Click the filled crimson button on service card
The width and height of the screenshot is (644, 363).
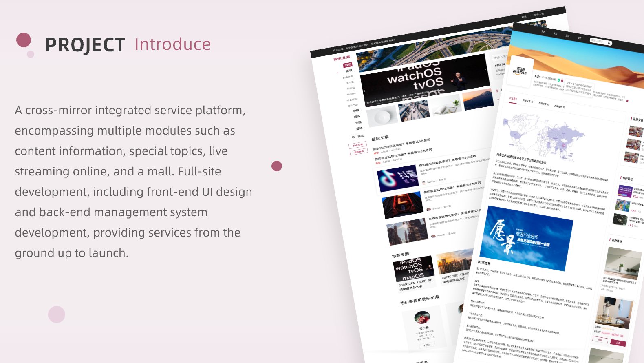pyautogui.click(x=618, y=343)
